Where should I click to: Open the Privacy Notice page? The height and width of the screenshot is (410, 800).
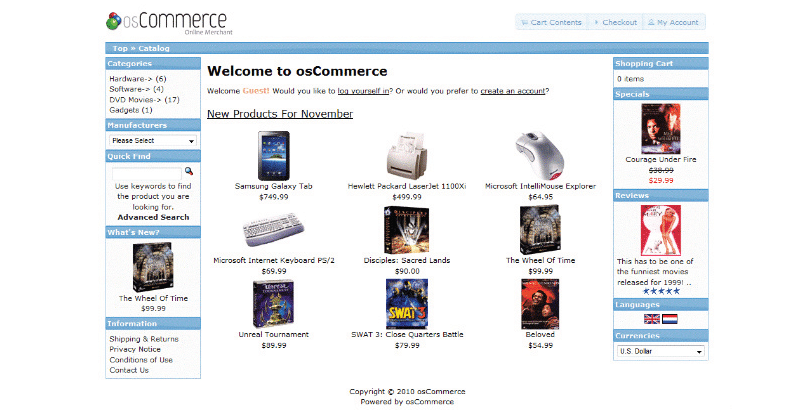(135, 349)
